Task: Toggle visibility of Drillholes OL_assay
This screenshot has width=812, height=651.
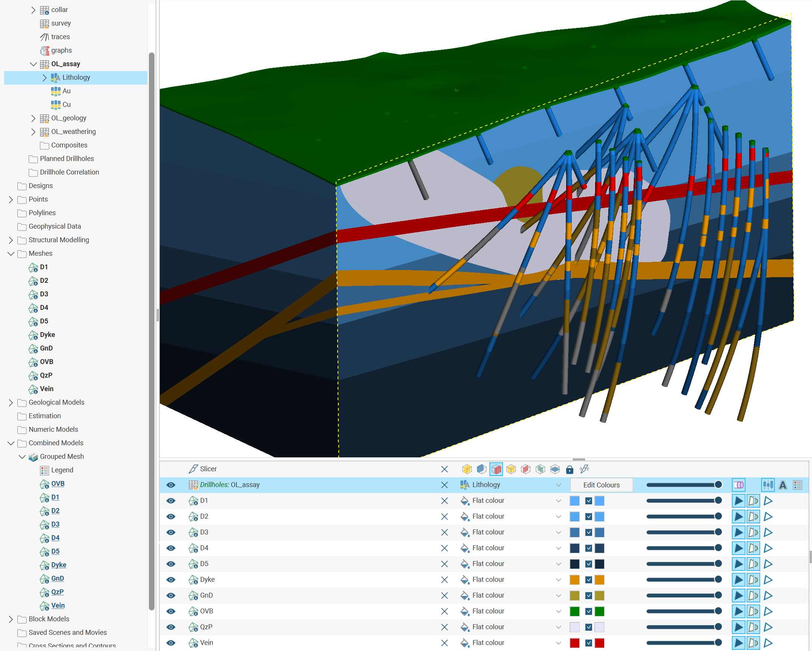Action: coord(171,485)
